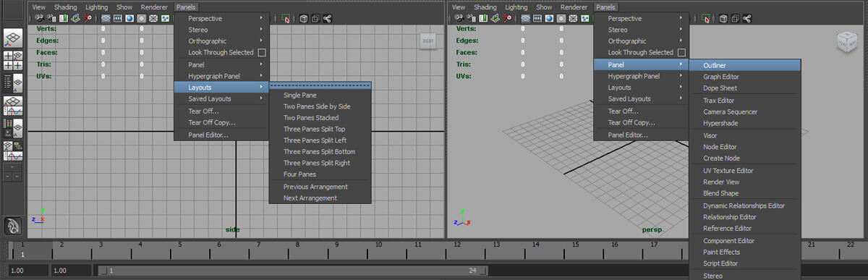Pick Two Panes Side by Side
Image resolution: width=868 pixels, height=280 pixels.
click(320, 106)
